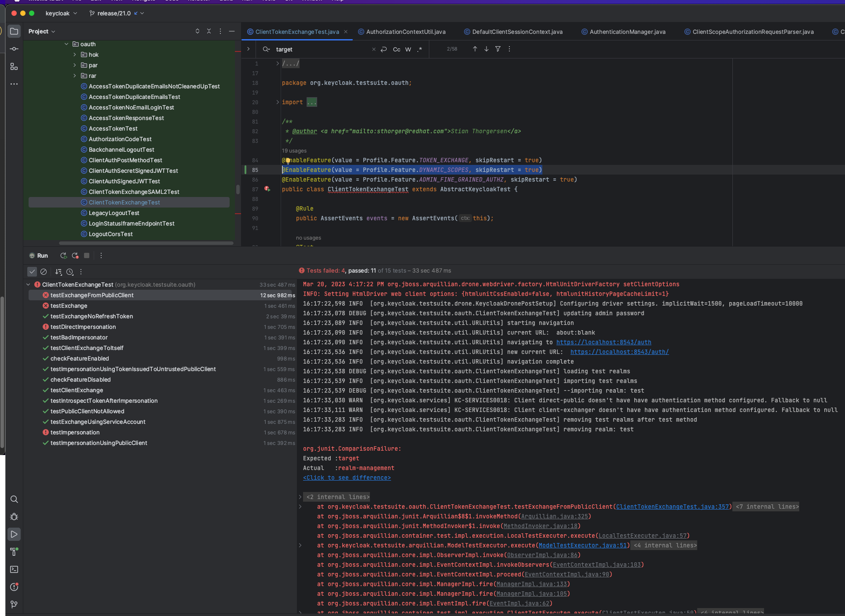Open the Debug tool window
Screen dimensions: 845x616
pyautogui.click(x=14, y=517)
